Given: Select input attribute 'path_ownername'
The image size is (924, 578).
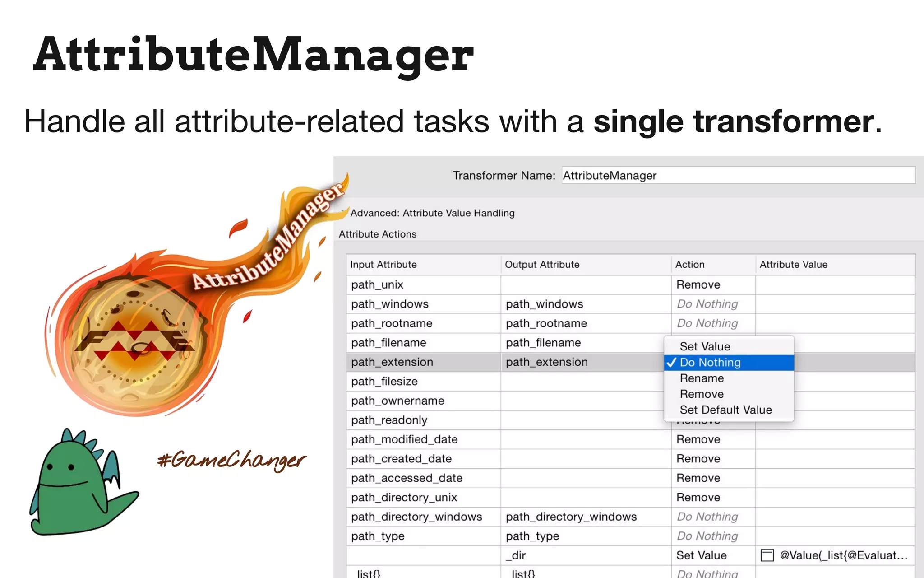Looking at the screenshot, I should (424, 401).
